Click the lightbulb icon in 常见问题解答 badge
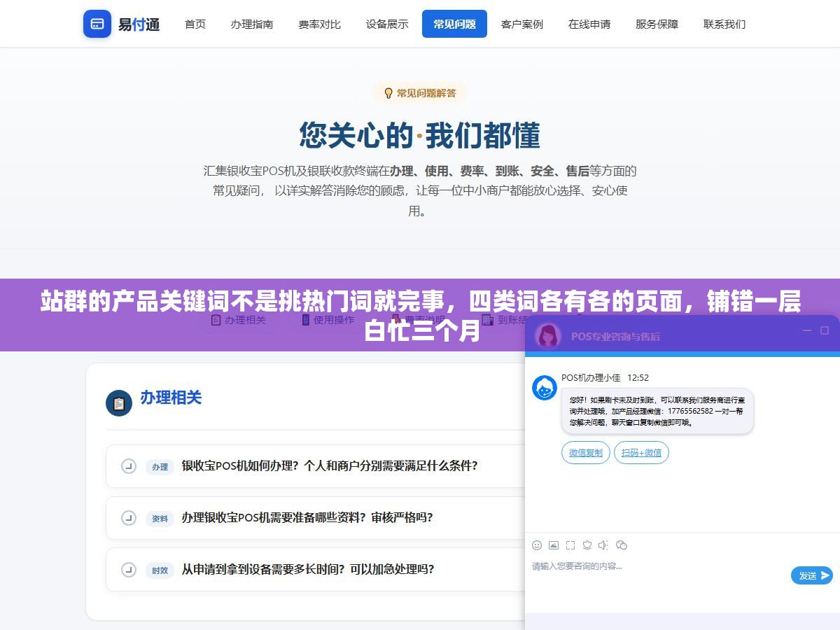Screen dimensions: 840x630 click(x=388, y=93)
